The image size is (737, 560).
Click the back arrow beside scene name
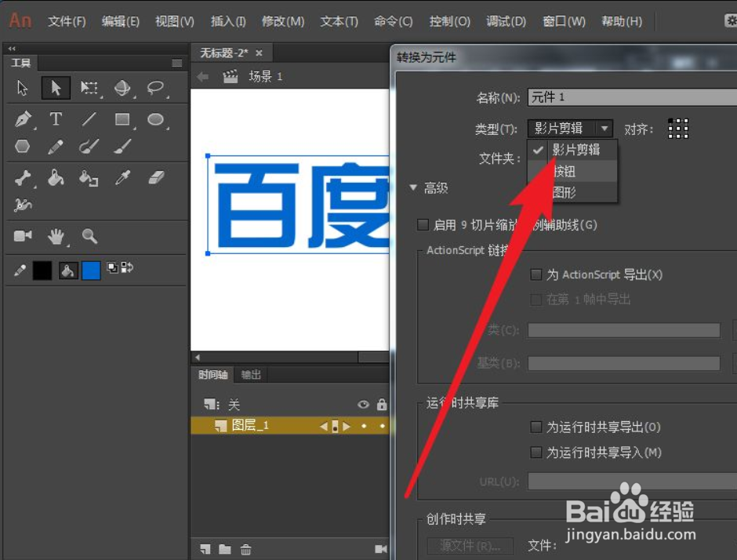tap(202, 76)
